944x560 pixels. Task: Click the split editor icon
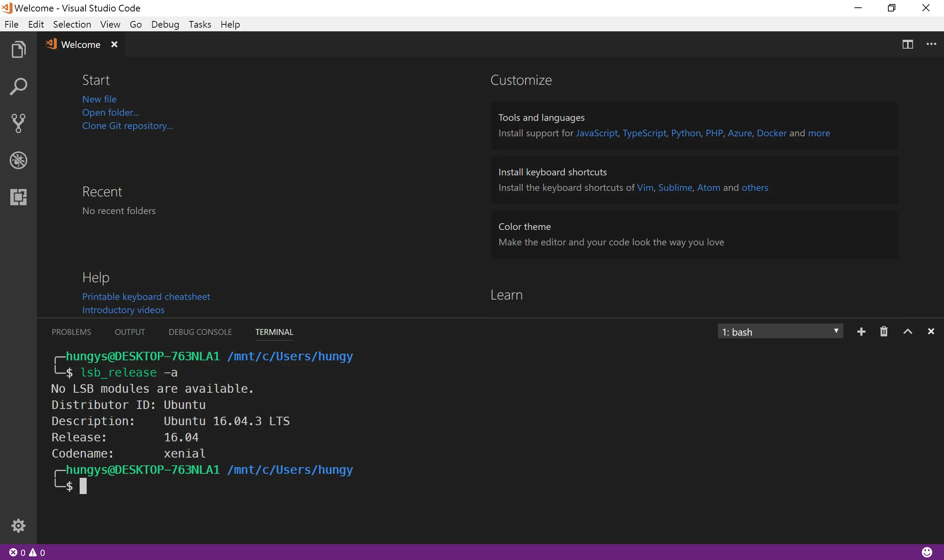tap(907, 44)
